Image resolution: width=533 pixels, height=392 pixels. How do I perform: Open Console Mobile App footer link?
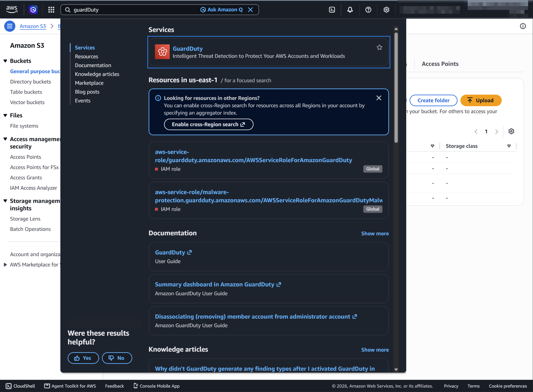(x=156, y=386)
